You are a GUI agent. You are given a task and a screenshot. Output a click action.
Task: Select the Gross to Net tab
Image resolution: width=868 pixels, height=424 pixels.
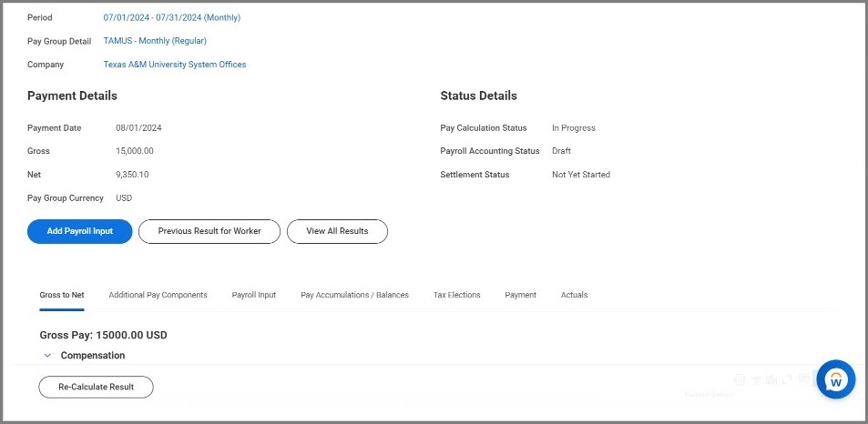pos(62,295)
